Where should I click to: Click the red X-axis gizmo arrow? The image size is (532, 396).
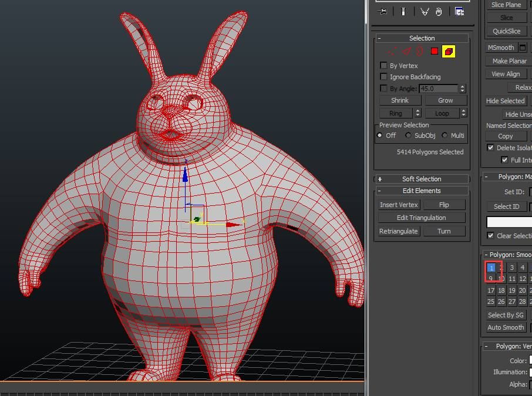tap(234, 225)
